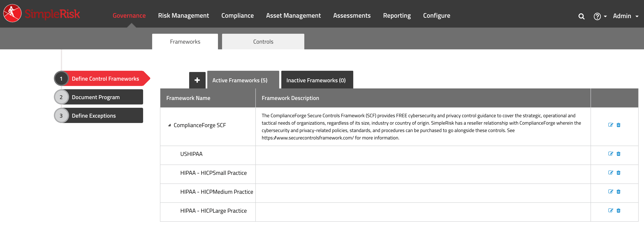This screenshot has height=225, width=644.
Task: Open the help question mark menu
Action: (x=600, y=16)
